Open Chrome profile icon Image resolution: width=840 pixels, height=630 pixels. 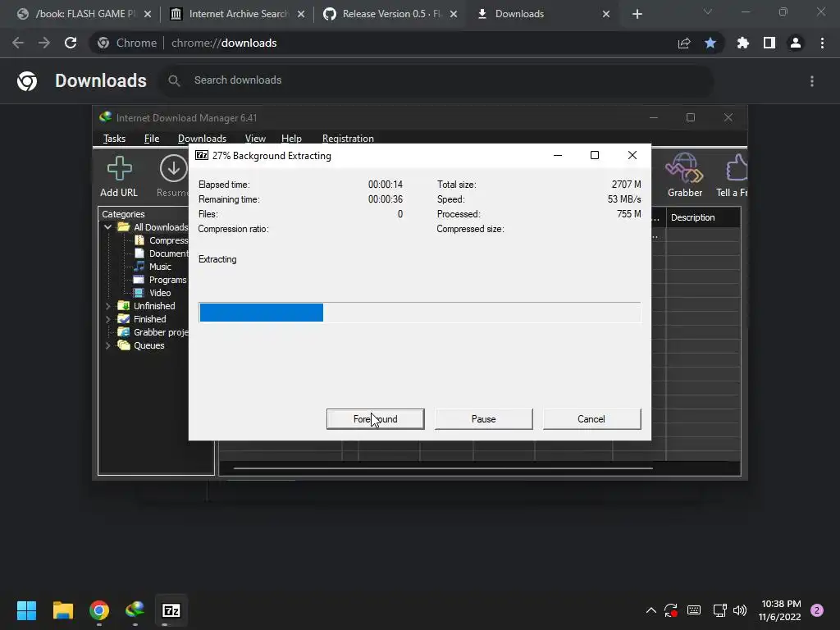[x=796, y=43]
